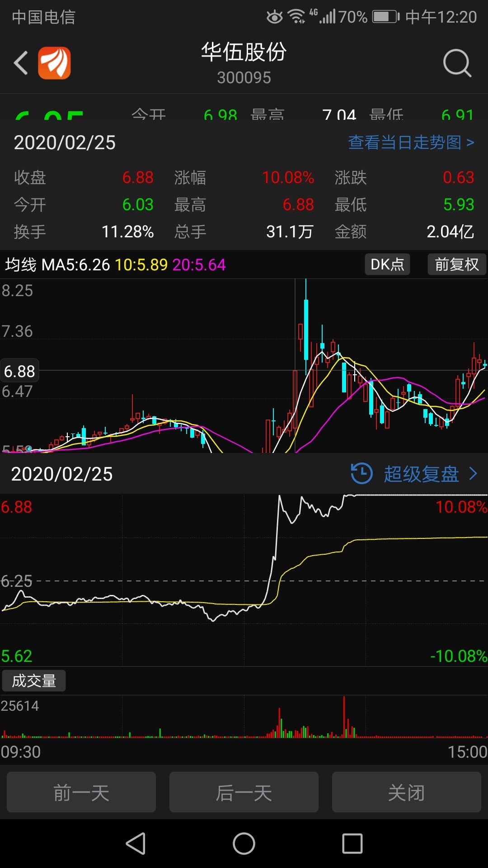Go to previous day with 前一天
Image resolution: width=488 pixels, height=868 pixels.
tap(81, 793)
